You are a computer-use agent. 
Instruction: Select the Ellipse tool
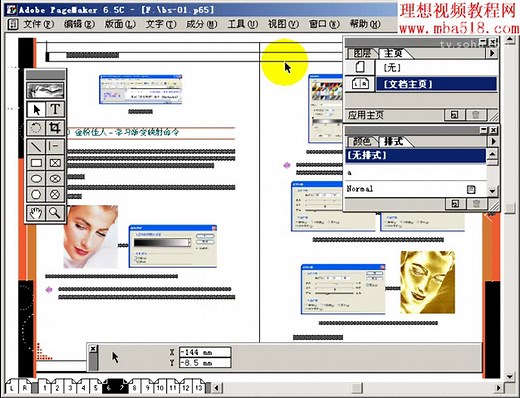pyautogui.click(x=36, y=179)
